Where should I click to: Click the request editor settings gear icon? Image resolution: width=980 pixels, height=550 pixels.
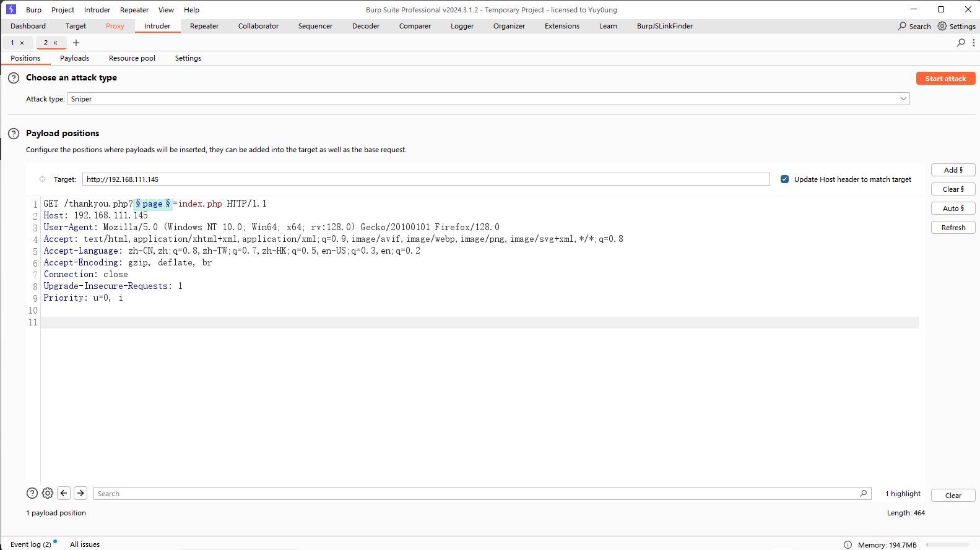pyautogui.click(x=48, y=493)
